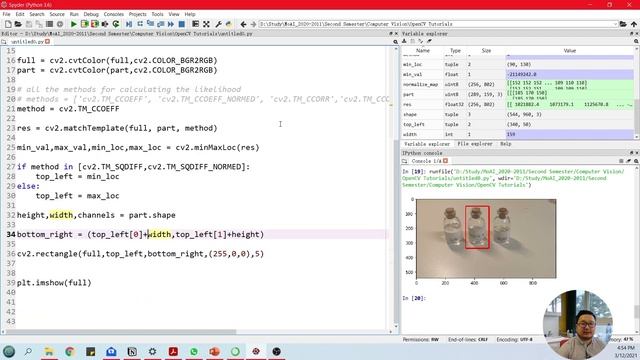
Task: Step over the current line in debugger
Action: [140, 24]
